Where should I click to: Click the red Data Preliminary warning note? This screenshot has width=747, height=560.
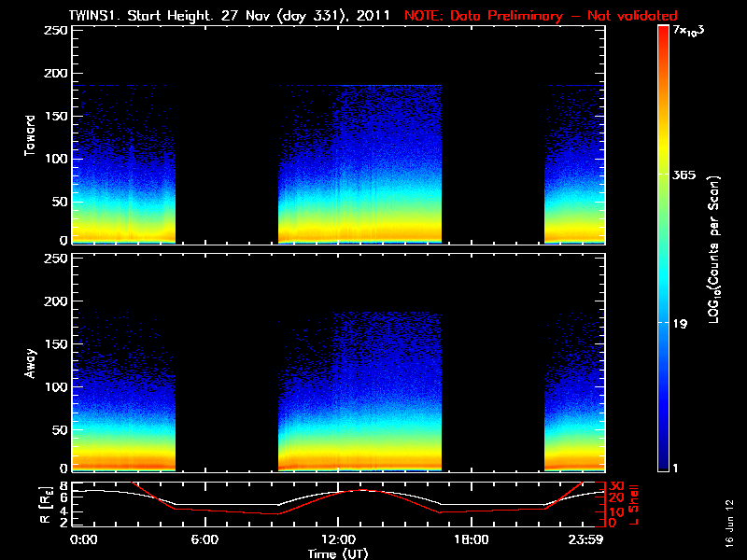540,16
